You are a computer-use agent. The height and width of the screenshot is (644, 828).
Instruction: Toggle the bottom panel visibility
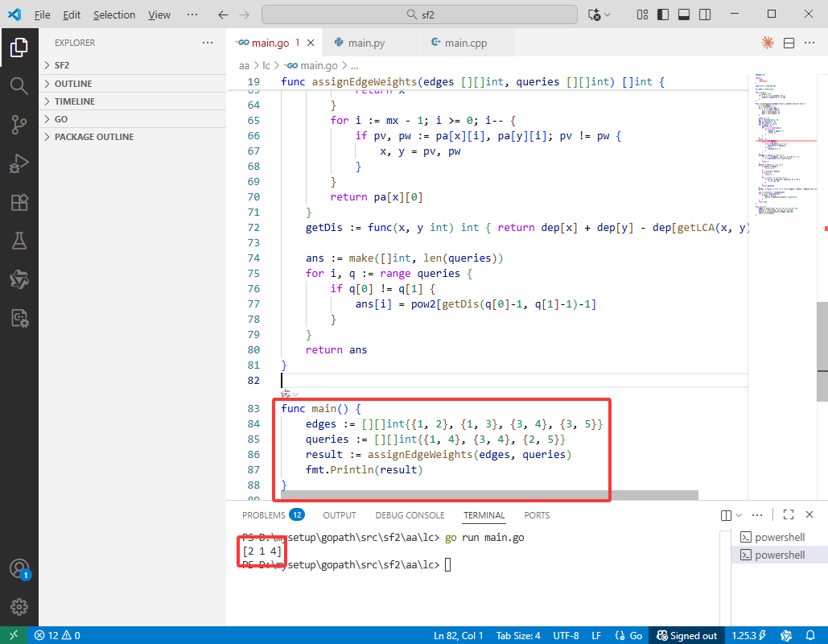pyautogui.click(x=684, y=14)
